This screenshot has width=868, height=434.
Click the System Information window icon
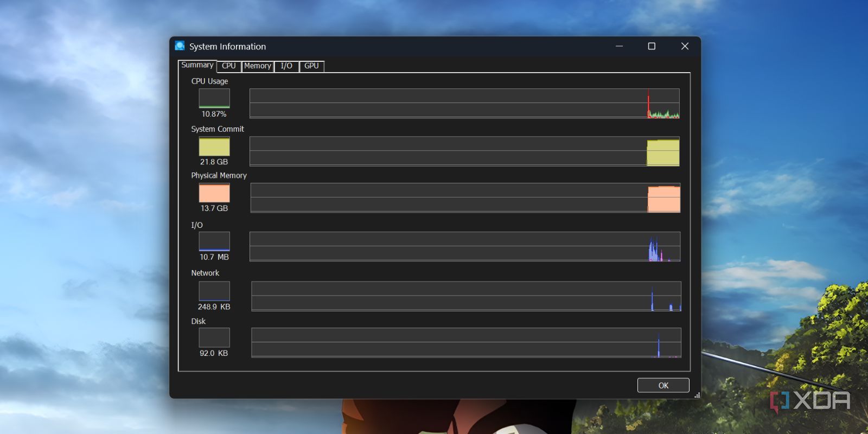pyautogui.click(x=180, y=46)
